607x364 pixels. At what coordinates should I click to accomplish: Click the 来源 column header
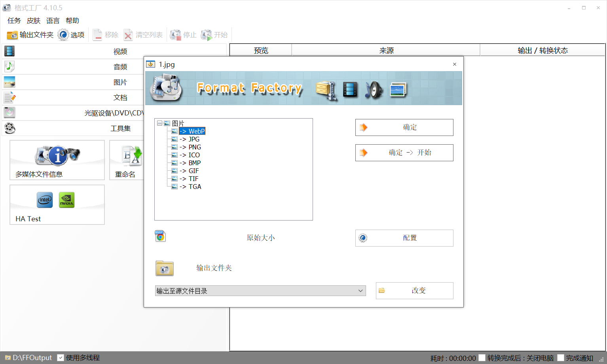pyautogui.click(x=386, y=50)
